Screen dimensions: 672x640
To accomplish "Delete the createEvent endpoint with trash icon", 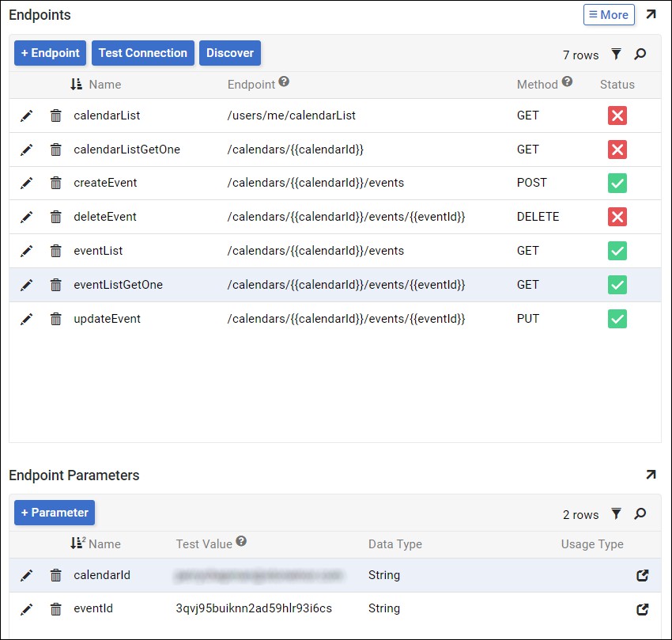I will pos(55,183).
